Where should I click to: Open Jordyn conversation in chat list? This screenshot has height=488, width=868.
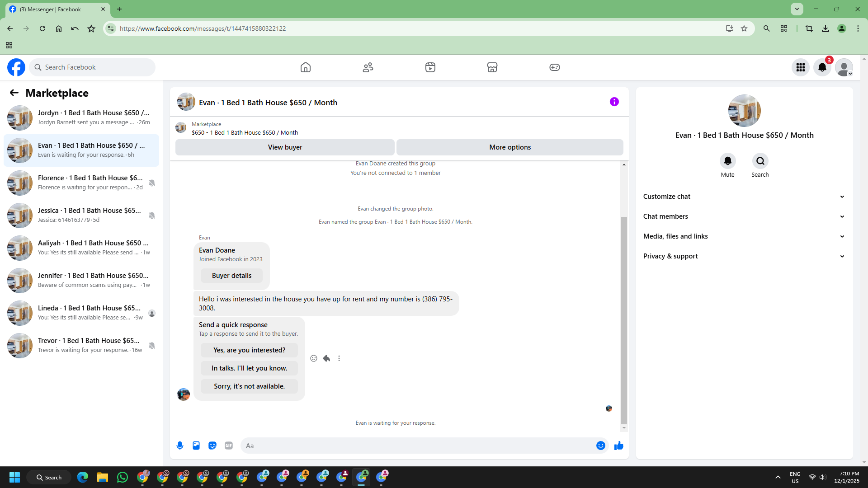[81, 117]
